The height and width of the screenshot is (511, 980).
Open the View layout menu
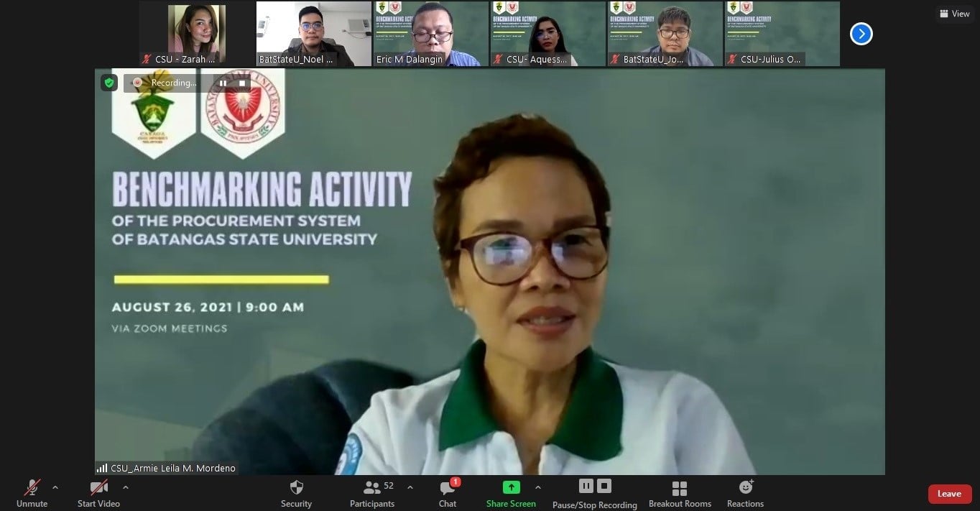[x=955, y=14]
